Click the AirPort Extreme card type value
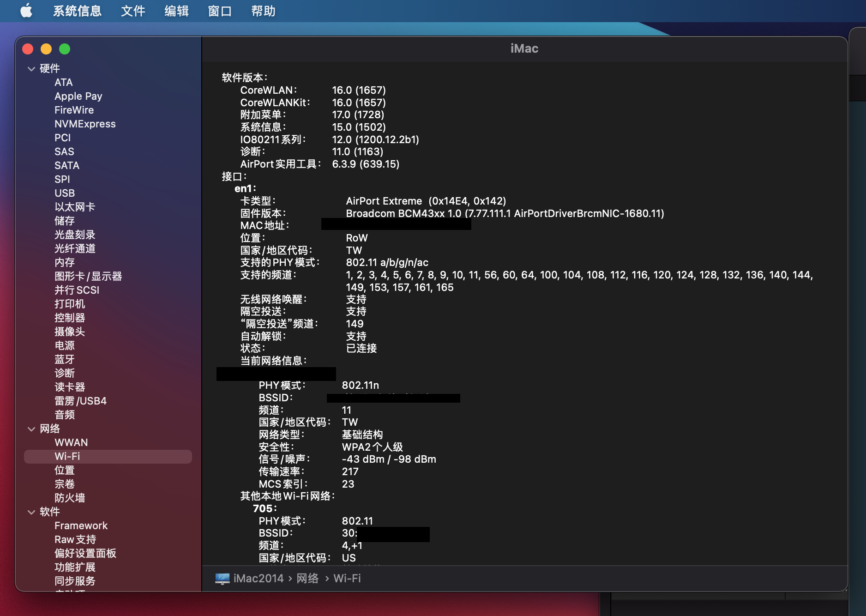The width and height of the screenshot is (866, 616). pyautogui.click(x=426, y=201)
